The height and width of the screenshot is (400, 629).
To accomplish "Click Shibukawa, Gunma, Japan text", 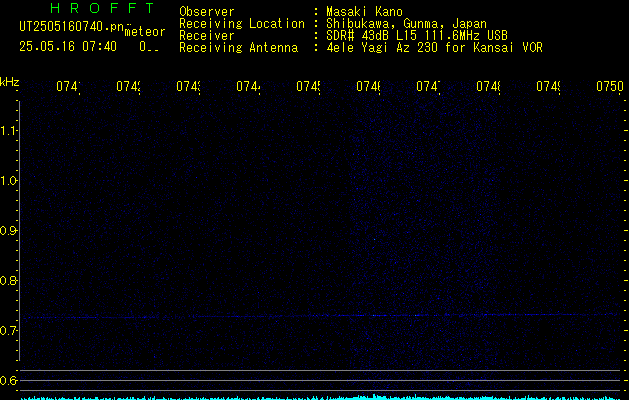I will pos(406,24).
